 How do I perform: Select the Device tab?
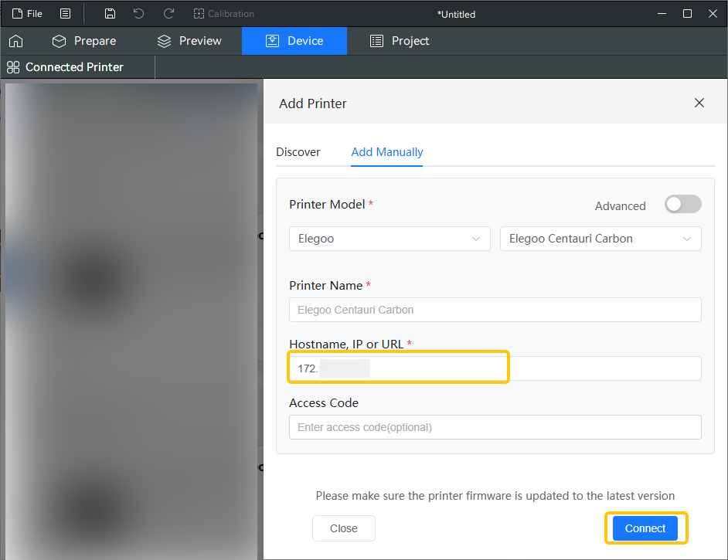point(294,41)
